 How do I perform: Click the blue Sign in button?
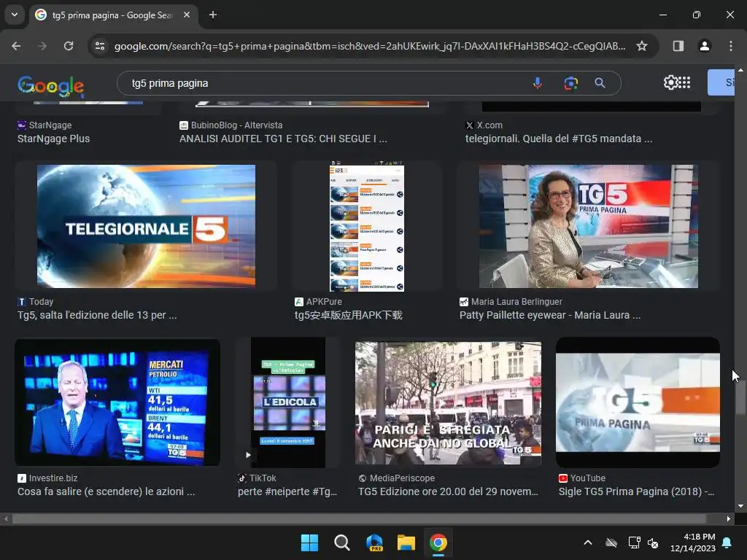[x=721, y=82]
